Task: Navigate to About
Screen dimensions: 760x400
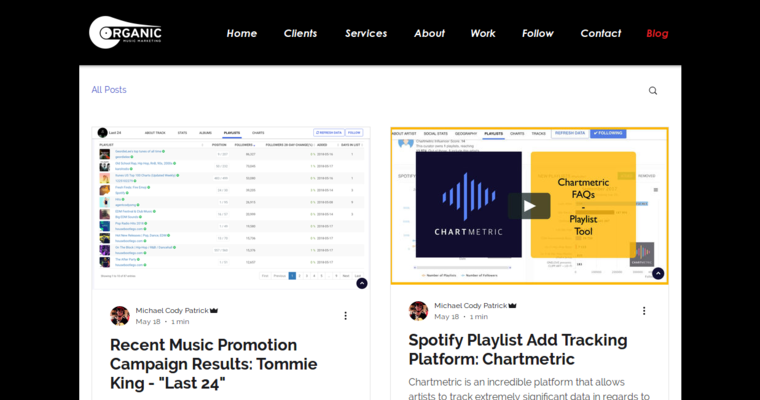Action: click(x=429, y=33)
